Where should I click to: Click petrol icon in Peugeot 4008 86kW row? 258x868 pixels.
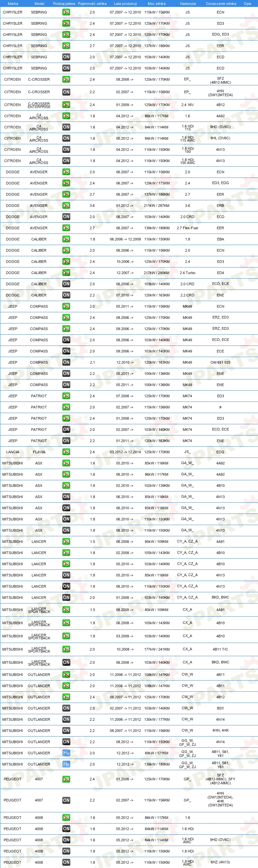[66, 818]
